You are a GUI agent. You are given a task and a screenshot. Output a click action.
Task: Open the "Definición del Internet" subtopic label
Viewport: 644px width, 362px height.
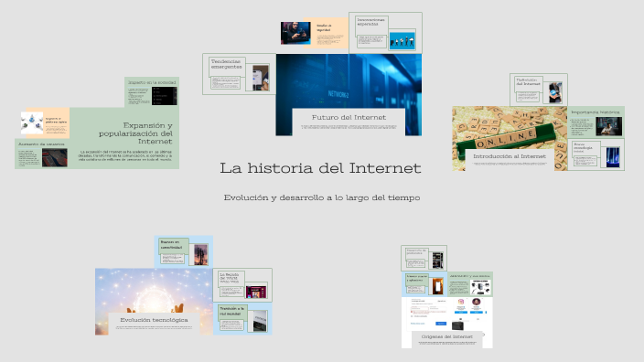(528, 81)
